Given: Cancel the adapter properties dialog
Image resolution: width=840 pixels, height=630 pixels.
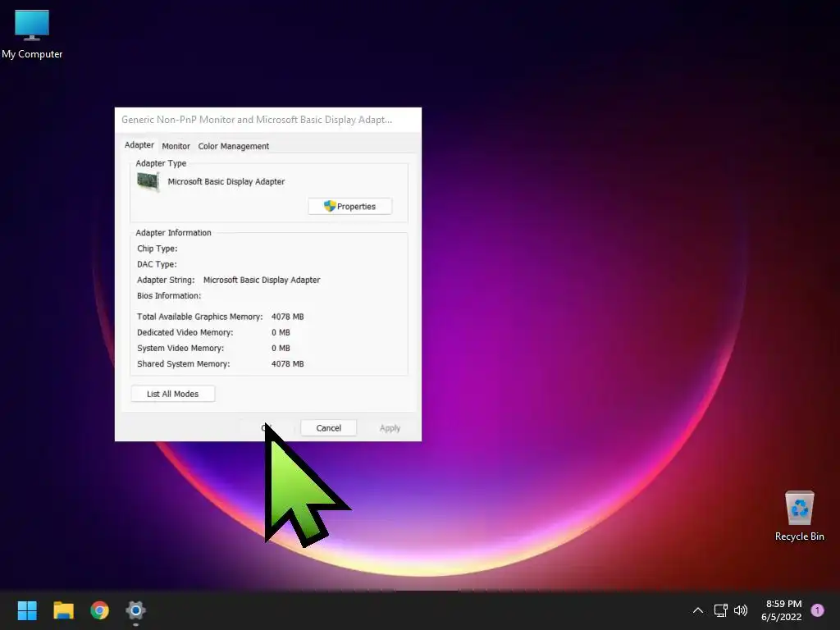Looking at the screenshot, I should point(328,428).
